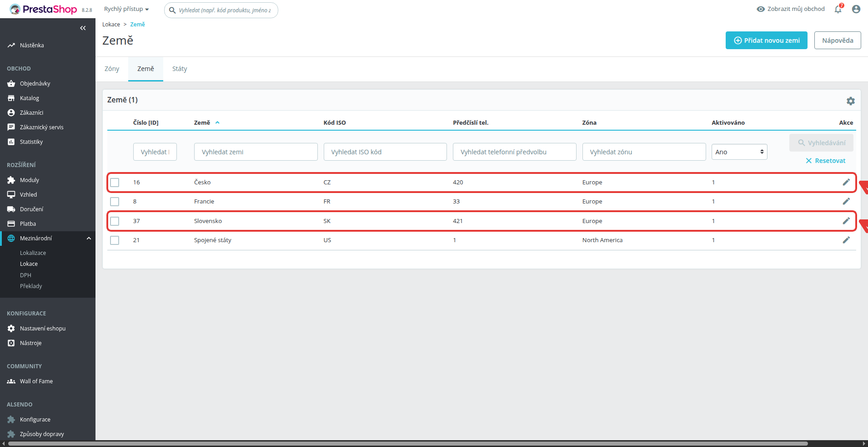Edit Slovensko row with pencil icon
This screenshot has height=447, width=868.
pyautogui.click(x=846, y=221)
